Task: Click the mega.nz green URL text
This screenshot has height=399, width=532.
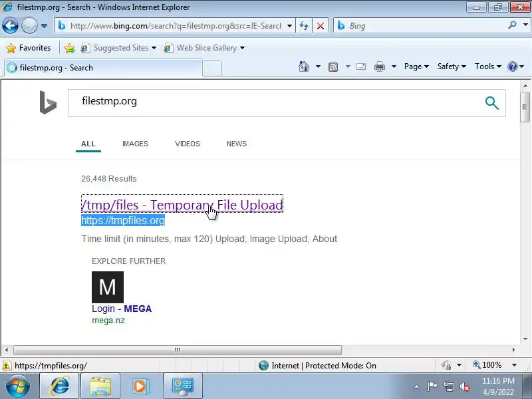Action: pyautogui.click(x=108, y=321)
